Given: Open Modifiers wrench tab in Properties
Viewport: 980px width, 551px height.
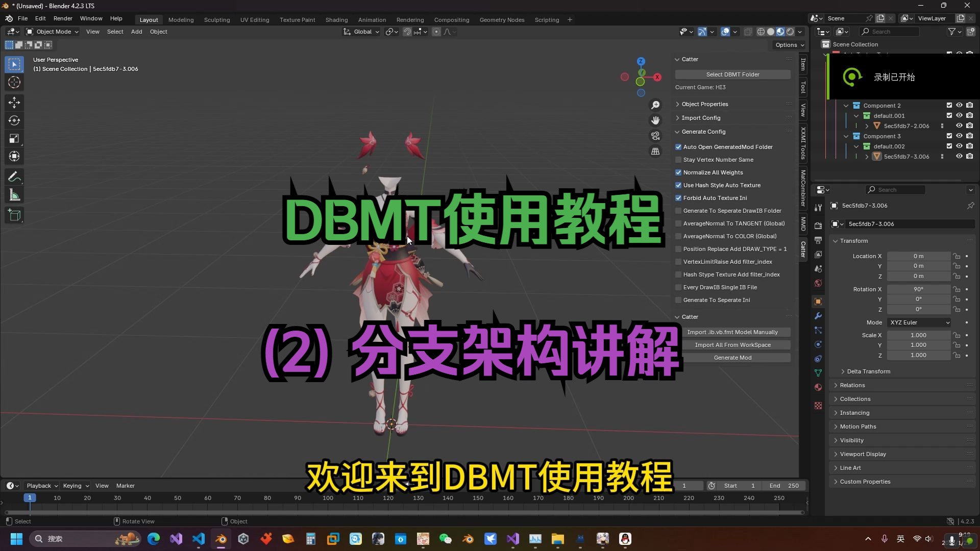Looking at the screenshot, I should point(818,316).
